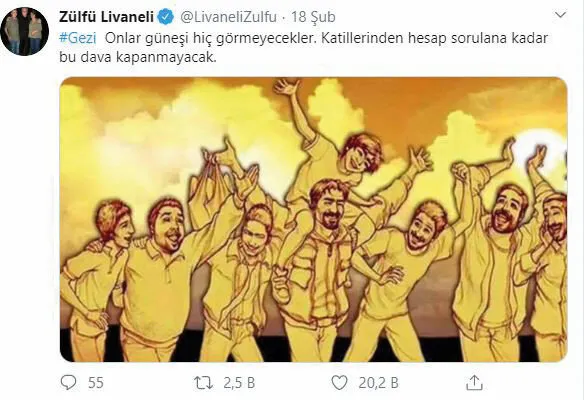Click the glowing sun in the illustration
This screenshot has height=400, width=584.
pos(542,149)
